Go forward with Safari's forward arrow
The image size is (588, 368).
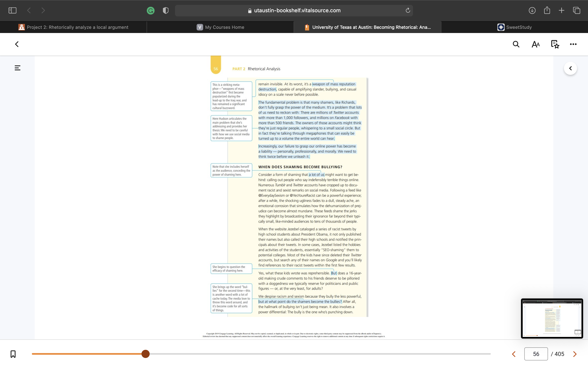point(43,10)
